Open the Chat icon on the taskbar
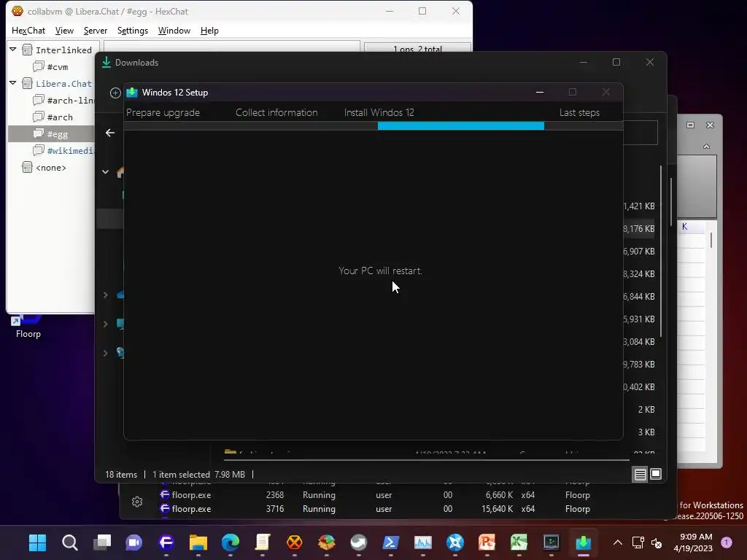The image size is (747, 560). click(x=134, y=542)
